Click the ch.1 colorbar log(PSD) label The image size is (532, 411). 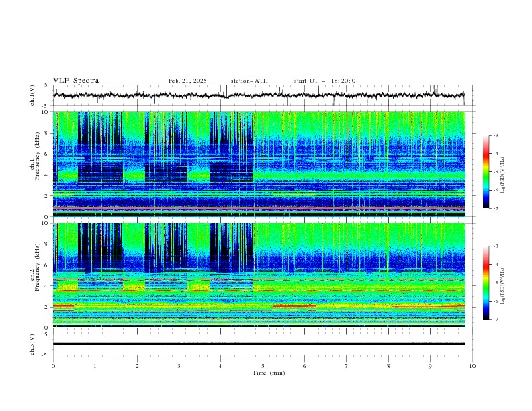(x=503, y=175)
